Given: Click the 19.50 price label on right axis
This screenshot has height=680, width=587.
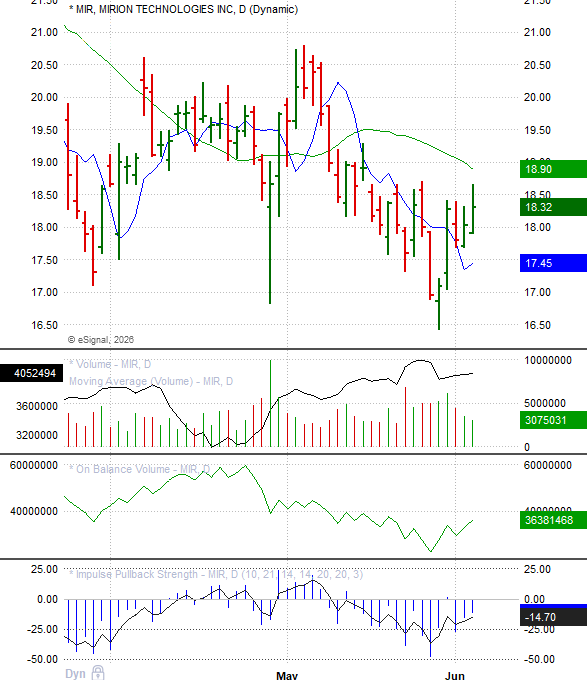Looking at the screenshot, I should pos(537,130).
